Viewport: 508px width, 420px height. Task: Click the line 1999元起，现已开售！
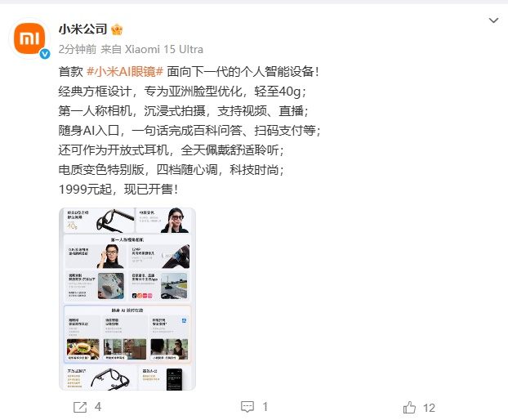click(x=118, y=190)
